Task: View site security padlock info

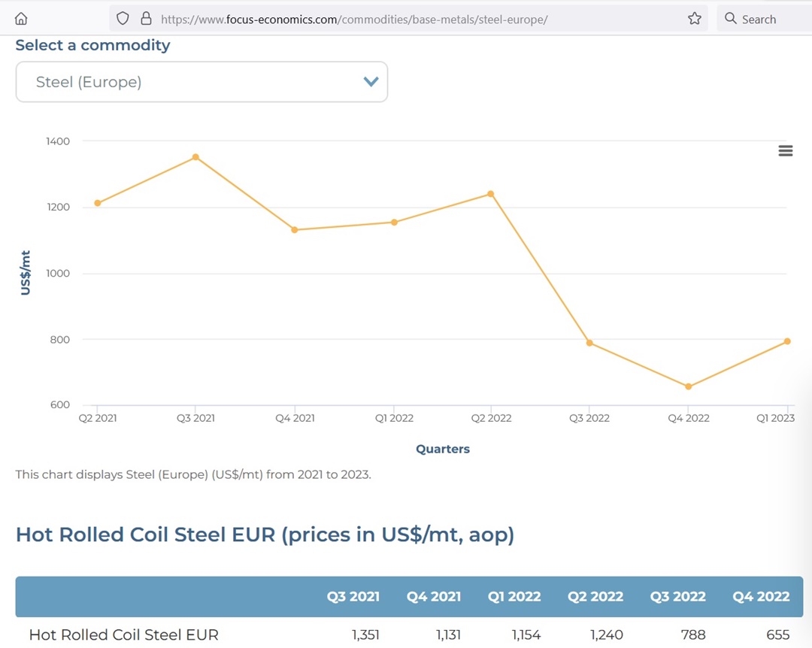Action: click(146, 19)
